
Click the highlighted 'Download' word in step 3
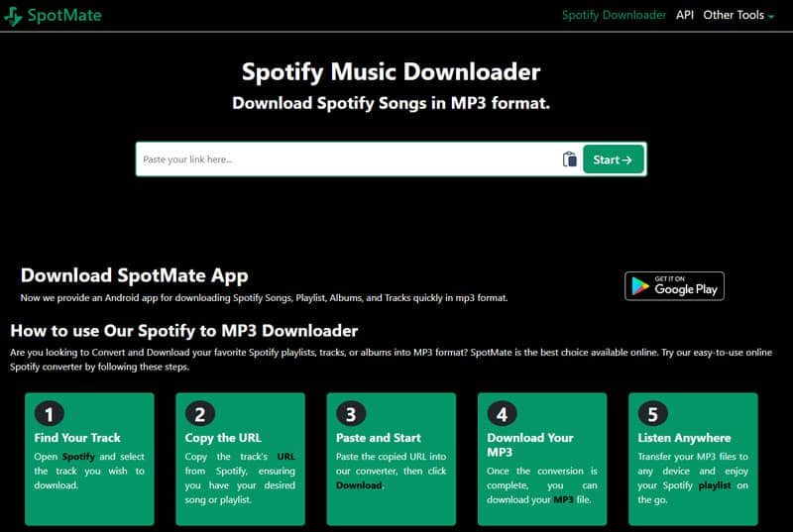[x=359, y=485]
